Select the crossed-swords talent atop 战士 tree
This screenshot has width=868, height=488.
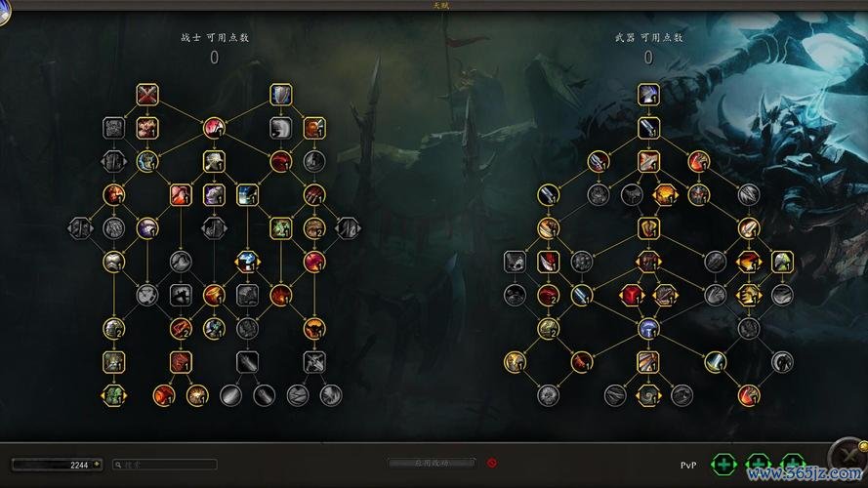click(147, 95)
